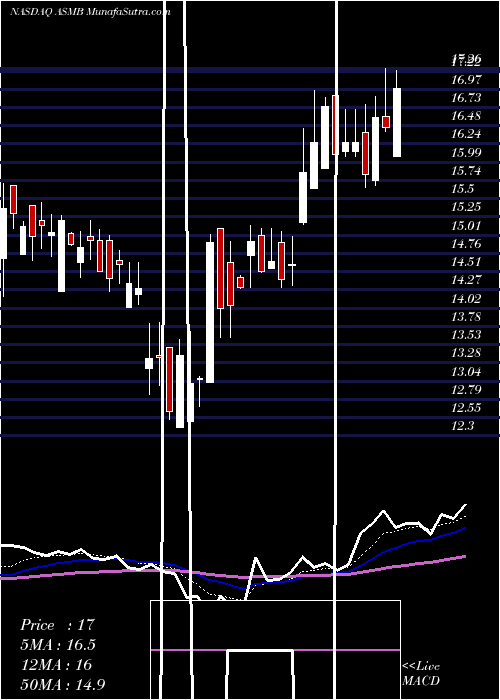Screen dimensions: 500x700
Task: Click the last white candlestick near 16.97
Action: [396, 122]
